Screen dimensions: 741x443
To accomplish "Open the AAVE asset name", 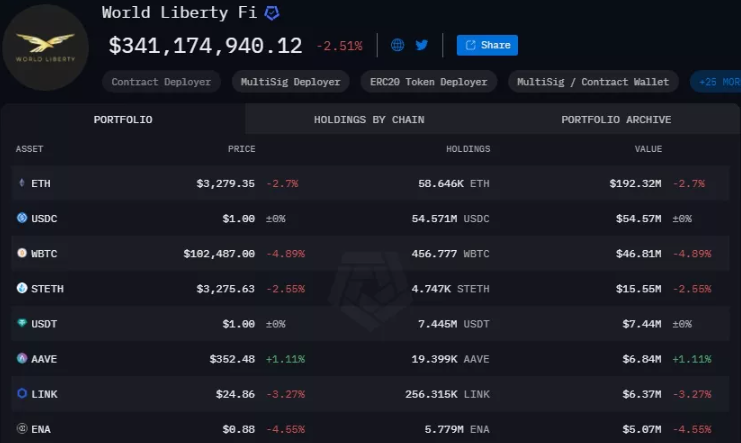I will pyautogui.click(x=44, y=359).
